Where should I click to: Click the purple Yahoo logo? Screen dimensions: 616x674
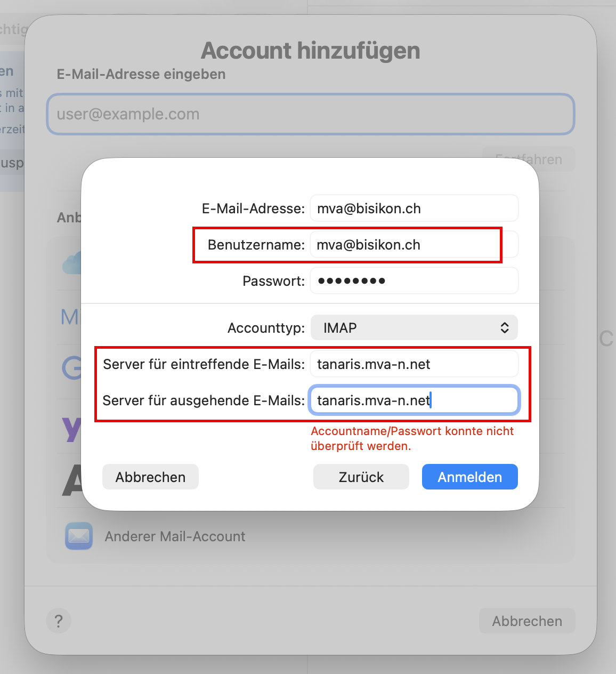(72, 428)
